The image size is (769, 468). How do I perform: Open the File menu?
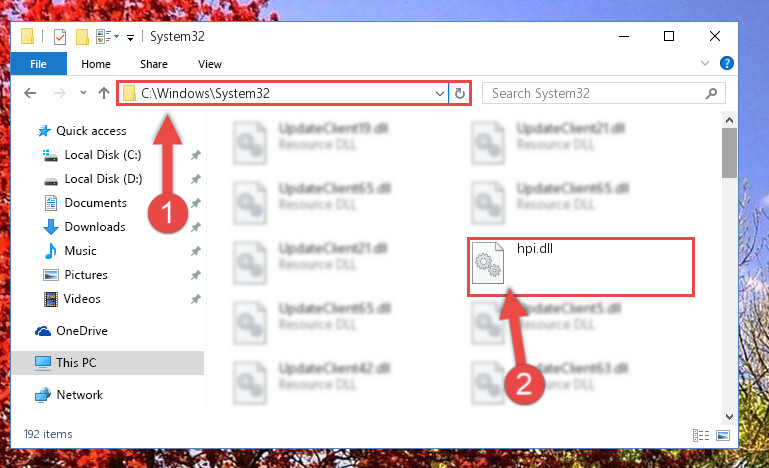coord(38,64)
